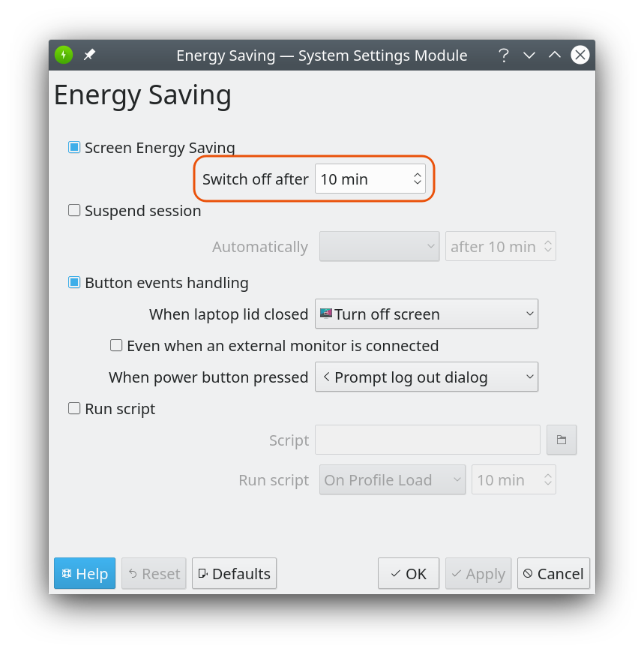The image size is (644, 652).
Task: Click the Cancel button
Action: point(553,574)
